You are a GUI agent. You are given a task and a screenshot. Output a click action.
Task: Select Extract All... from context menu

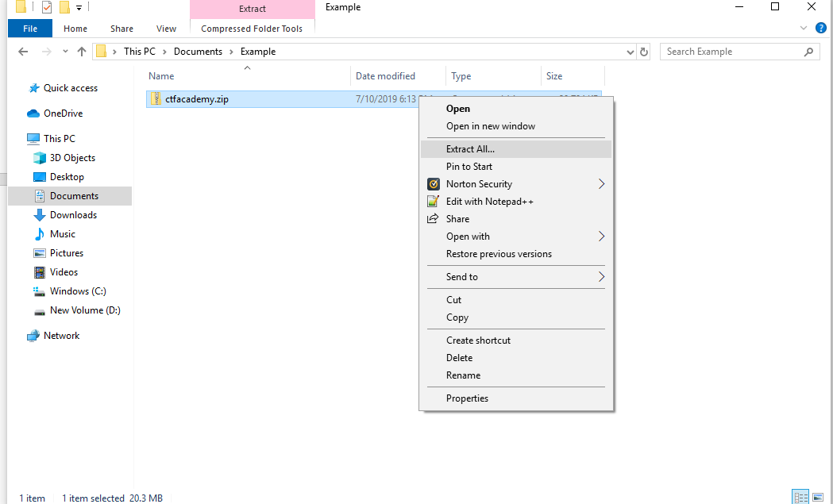coord(470,149)
